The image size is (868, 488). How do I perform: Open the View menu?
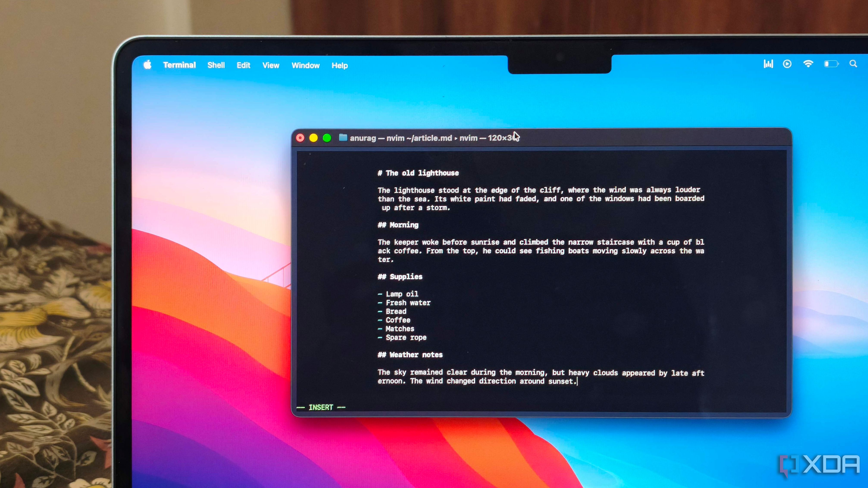(271, 65)
